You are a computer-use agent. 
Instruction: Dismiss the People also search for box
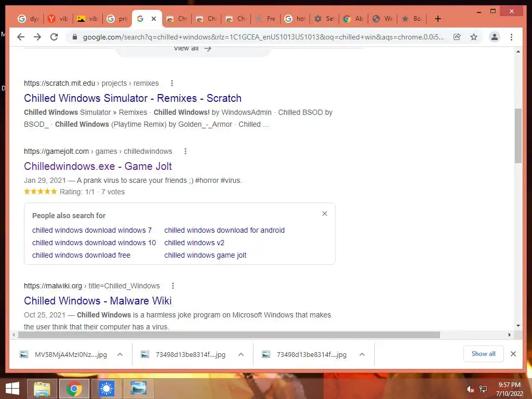tap(325, 214)
